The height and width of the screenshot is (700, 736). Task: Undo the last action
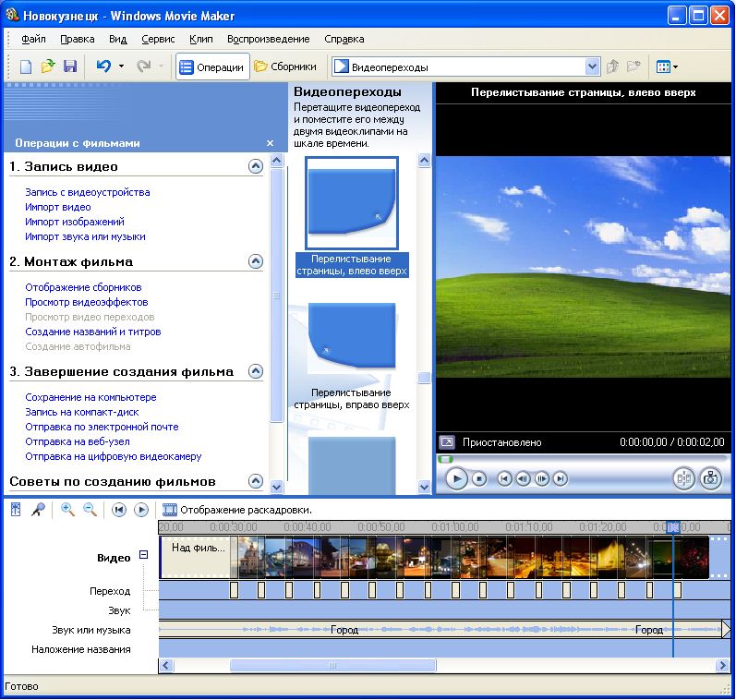pos(103,66)
